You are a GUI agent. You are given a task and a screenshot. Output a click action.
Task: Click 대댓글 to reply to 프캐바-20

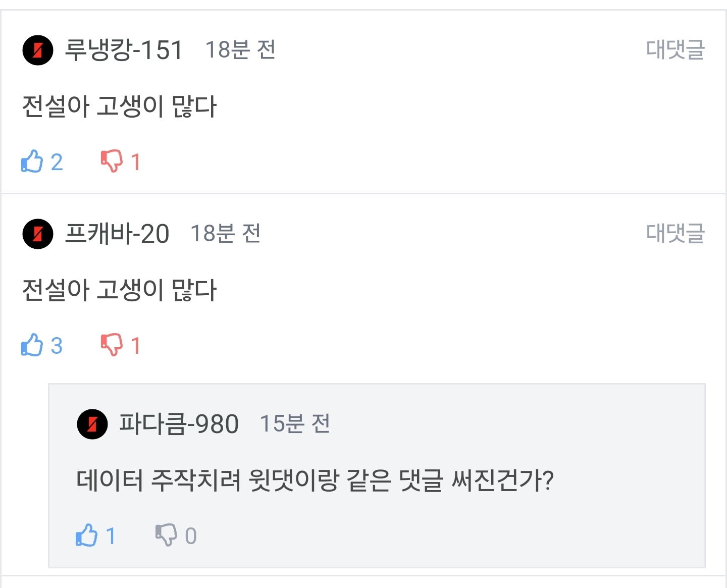click(x=675, y=233)
